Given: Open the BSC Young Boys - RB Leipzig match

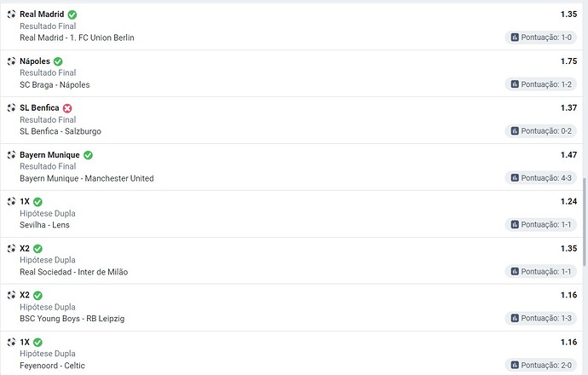Looking at the screenshot, I should click(72, 319).
